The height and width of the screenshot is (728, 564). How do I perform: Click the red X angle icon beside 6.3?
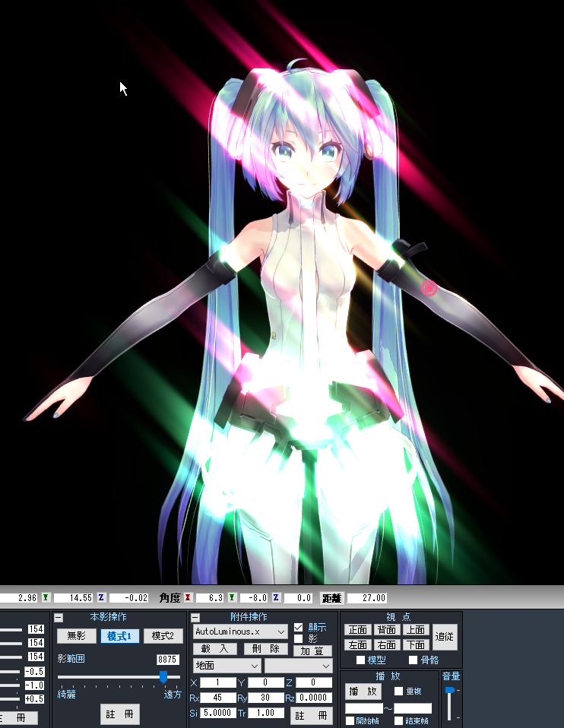click(x=188, y=597)
